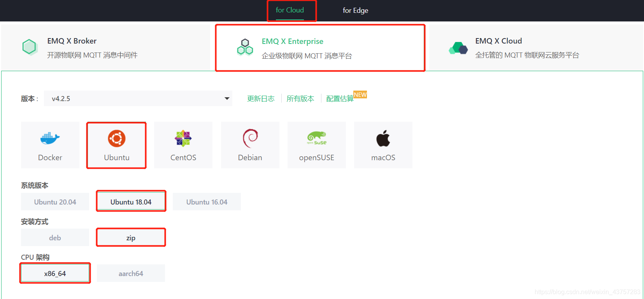Click the macOS apple icon
The height and width of the screenshot is (299, 644).
(x=383, y=138)
